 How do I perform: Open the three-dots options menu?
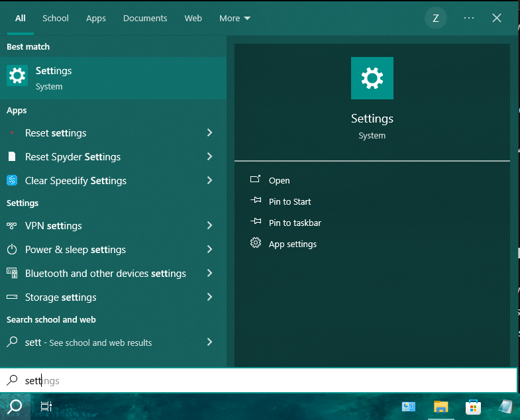point(469,18)
